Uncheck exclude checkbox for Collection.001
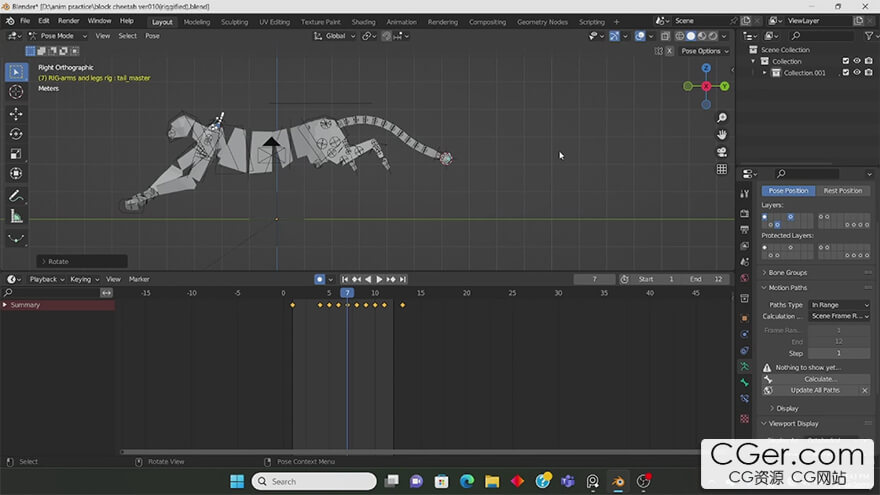 846,72
